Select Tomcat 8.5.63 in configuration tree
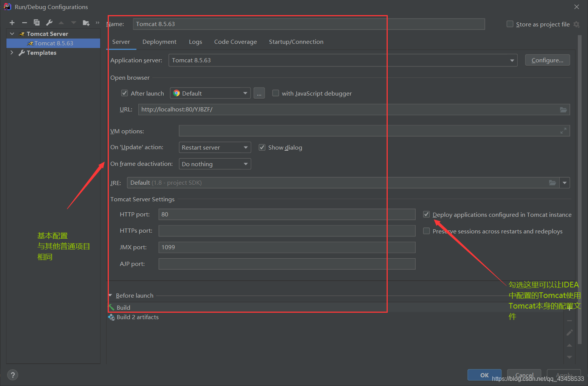 [x=53, y=43]
